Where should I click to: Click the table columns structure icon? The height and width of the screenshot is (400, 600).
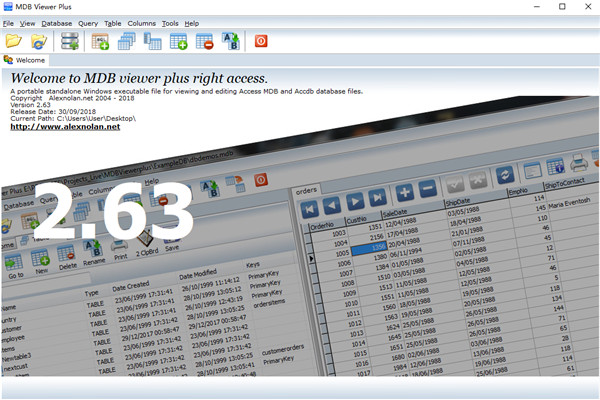pyautogui.click(x=153, y=41)
